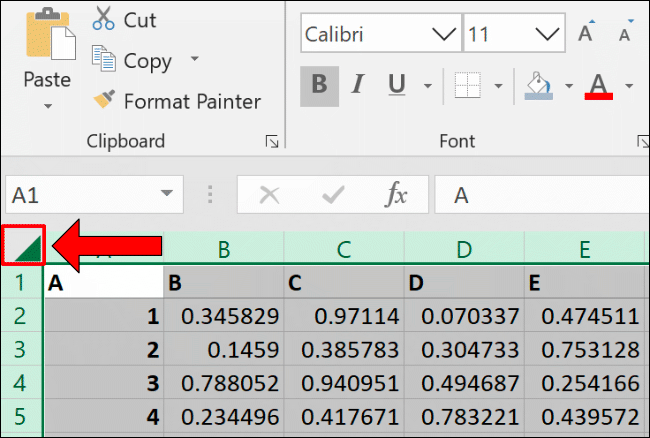Click the Copy icon
650x438 pixels.
pyautogui.click(x=103, y=58)
